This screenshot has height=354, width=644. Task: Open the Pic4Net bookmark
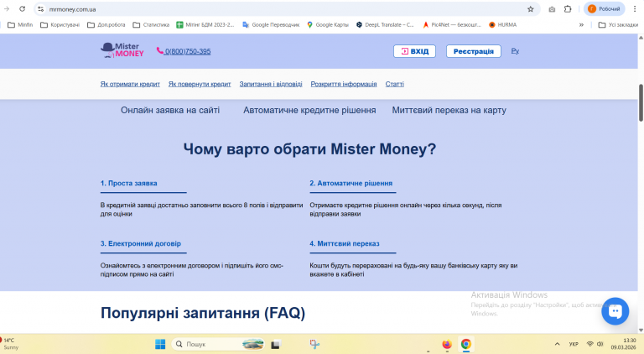coord(452,24)
